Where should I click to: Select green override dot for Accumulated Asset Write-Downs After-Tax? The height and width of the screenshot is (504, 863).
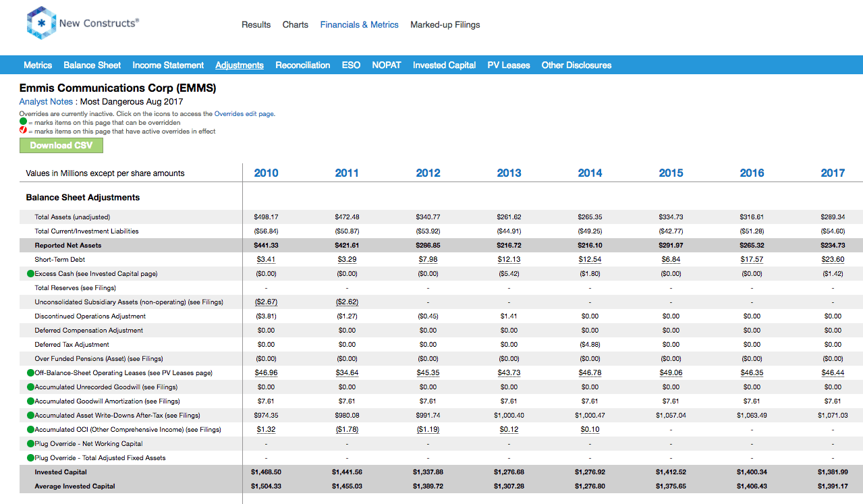point(30,416)
